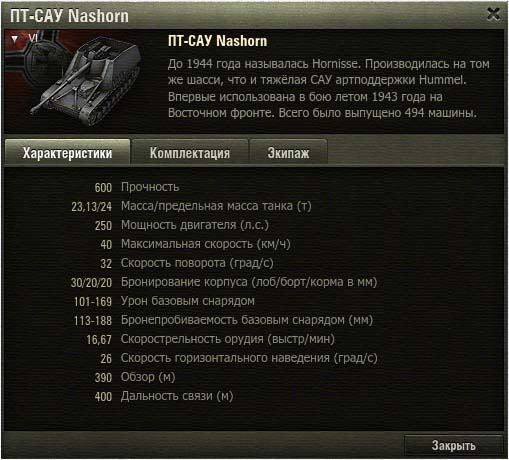
Task: Click the vehicle history description text
Action: tap(328, 88)
